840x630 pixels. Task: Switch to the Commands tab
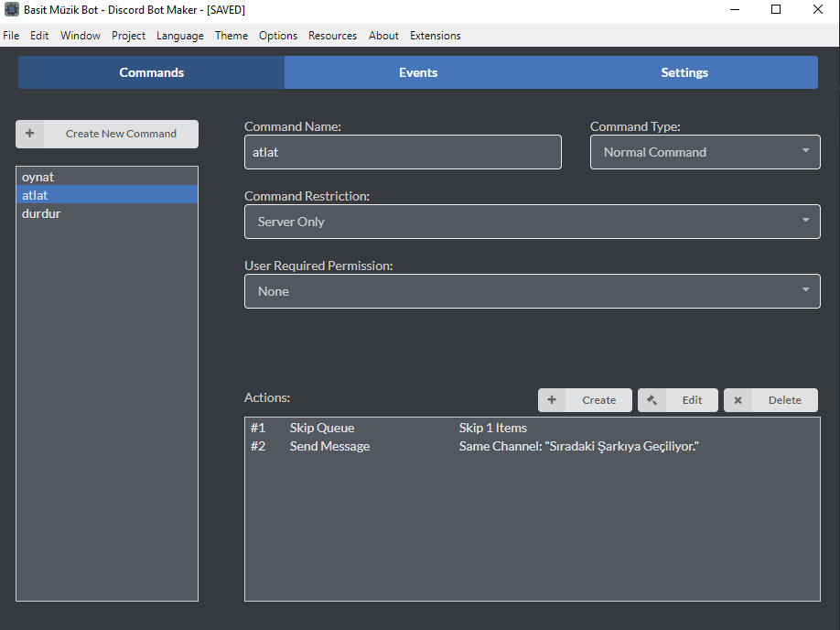(x=152, y=72)
